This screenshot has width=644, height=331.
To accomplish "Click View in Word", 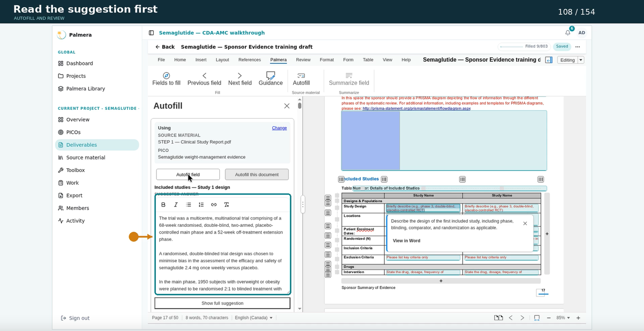I will pos(407,241).
